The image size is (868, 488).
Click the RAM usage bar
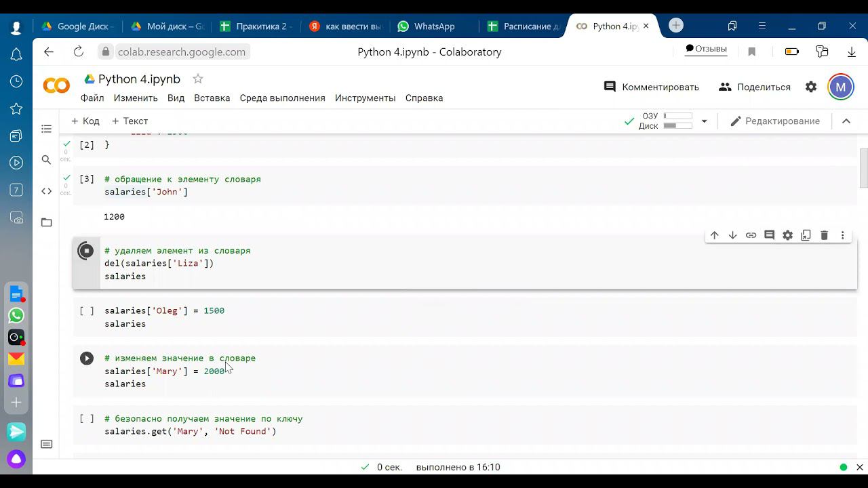tap(678, 117)
